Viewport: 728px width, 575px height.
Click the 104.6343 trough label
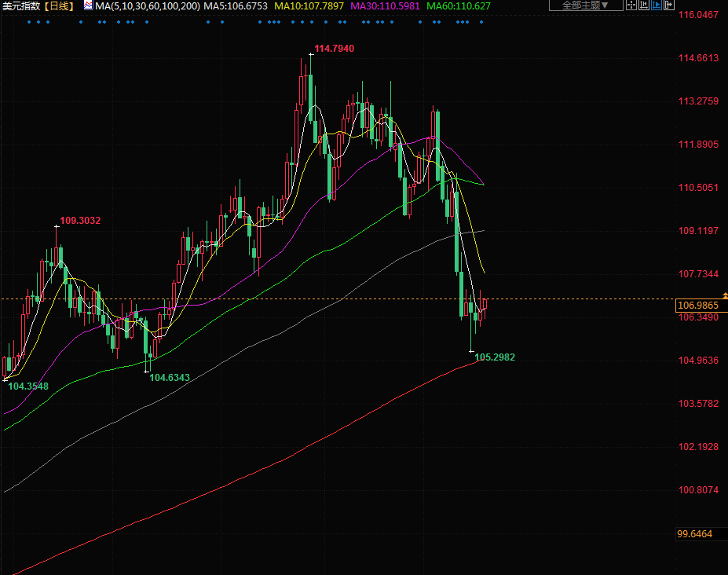pos(170,377)
